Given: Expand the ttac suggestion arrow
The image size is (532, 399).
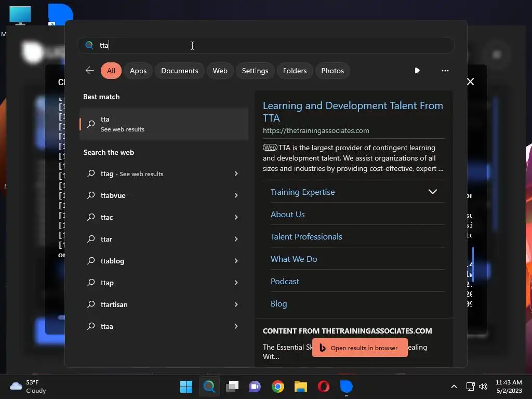Looking at the screenshot, I should tap(236, 217).
